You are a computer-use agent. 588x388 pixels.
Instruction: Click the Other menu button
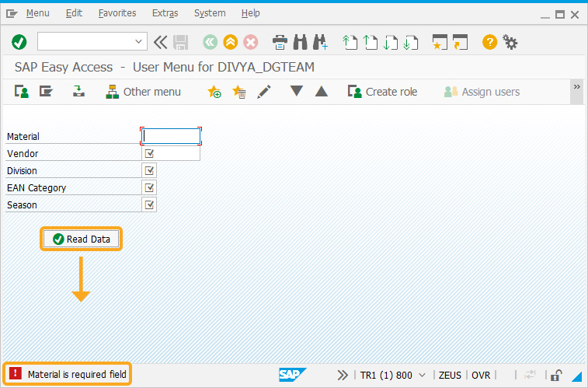click(x=143, y=92)
